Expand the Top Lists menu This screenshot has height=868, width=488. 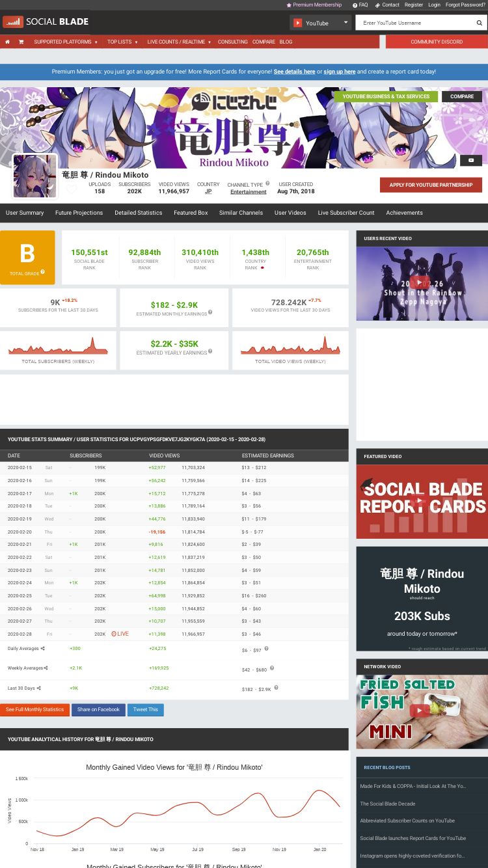(x=122, y=42)
